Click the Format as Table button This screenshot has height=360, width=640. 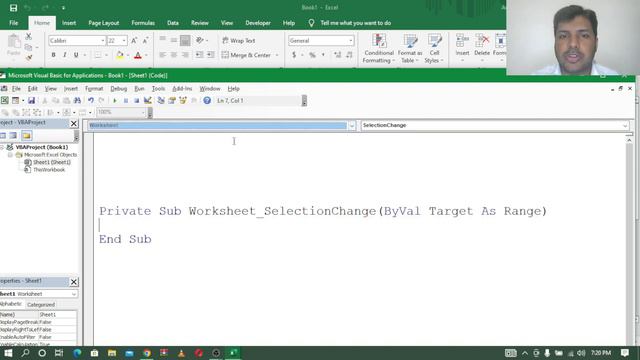click(x=410, y=49)
